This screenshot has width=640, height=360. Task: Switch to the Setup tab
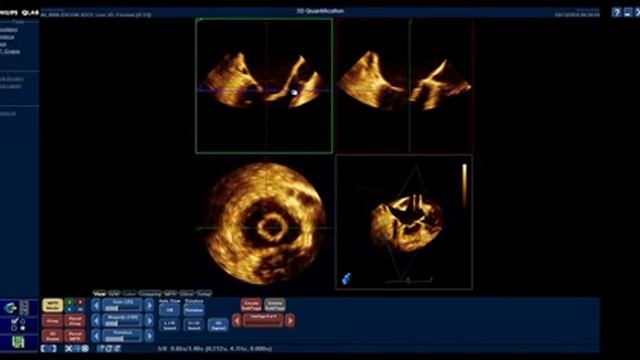[204, 293]
